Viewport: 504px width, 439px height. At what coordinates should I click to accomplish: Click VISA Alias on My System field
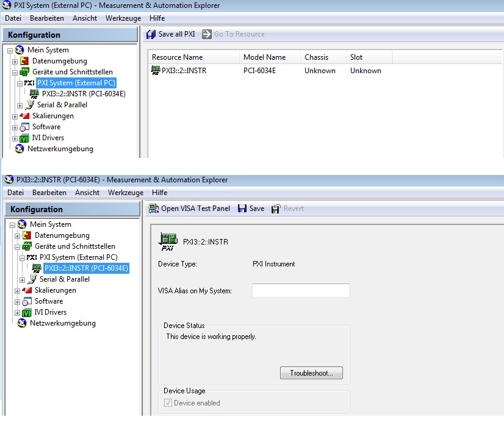(301, 290)
